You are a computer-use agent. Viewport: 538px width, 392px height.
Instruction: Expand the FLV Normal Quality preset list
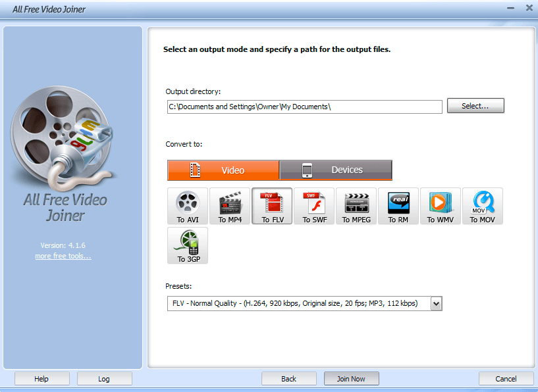[435, 303]
